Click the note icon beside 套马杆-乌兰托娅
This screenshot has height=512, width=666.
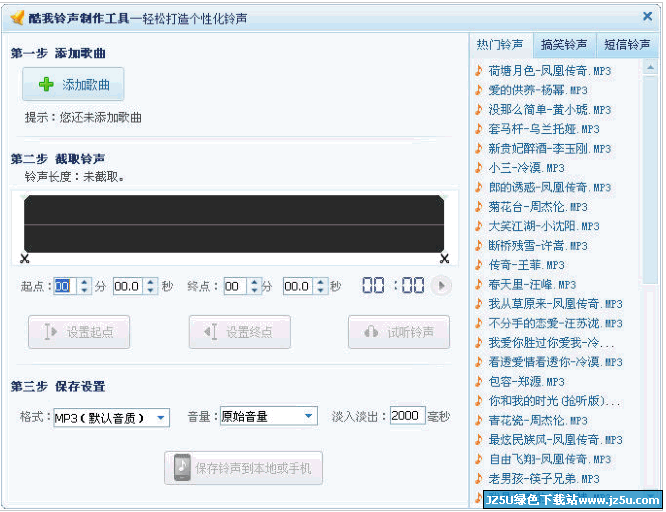(479, 129)
